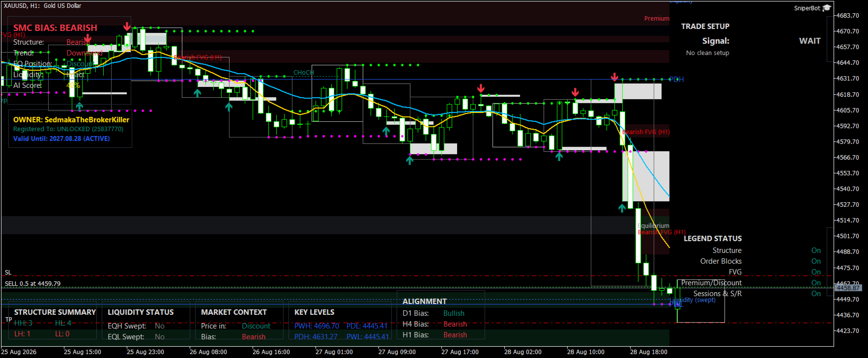Click the HL: 4 count
Viewport: 868px width, 358px height.
pyautogui.click(x=63, y=323)
